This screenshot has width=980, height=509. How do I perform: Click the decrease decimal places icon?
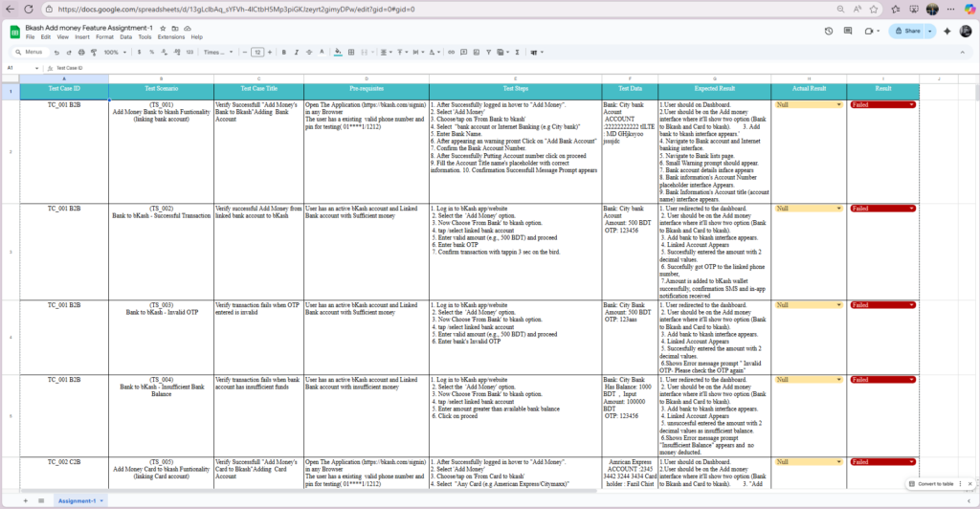pyautogui.click(x=164, y=53)
